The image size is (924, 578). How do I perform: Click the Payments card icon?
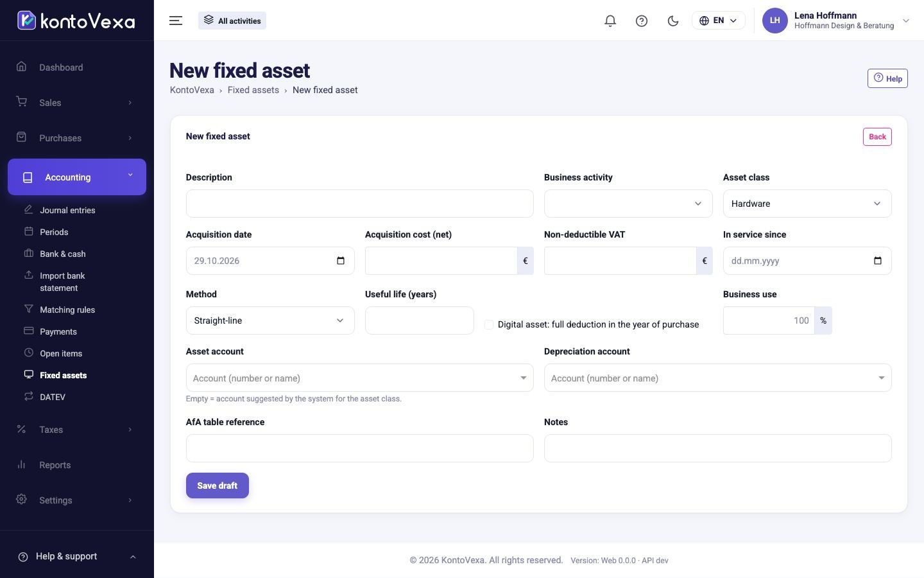[x=28, y=331]
